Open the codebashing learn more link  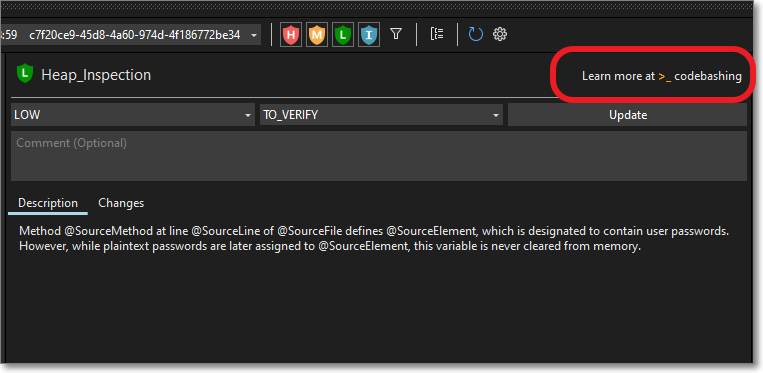(x=662, y=76)
